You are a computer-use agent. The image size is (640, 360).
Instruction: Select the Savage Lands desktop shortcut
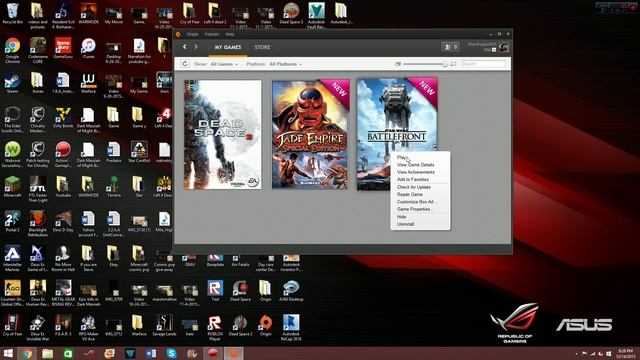[x=164, y=326]
